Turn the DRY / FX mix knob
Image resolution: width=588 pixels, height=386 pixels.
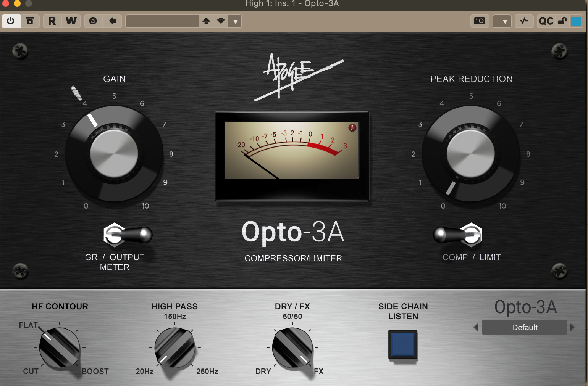pyautogui.click(x=292, y=348)
